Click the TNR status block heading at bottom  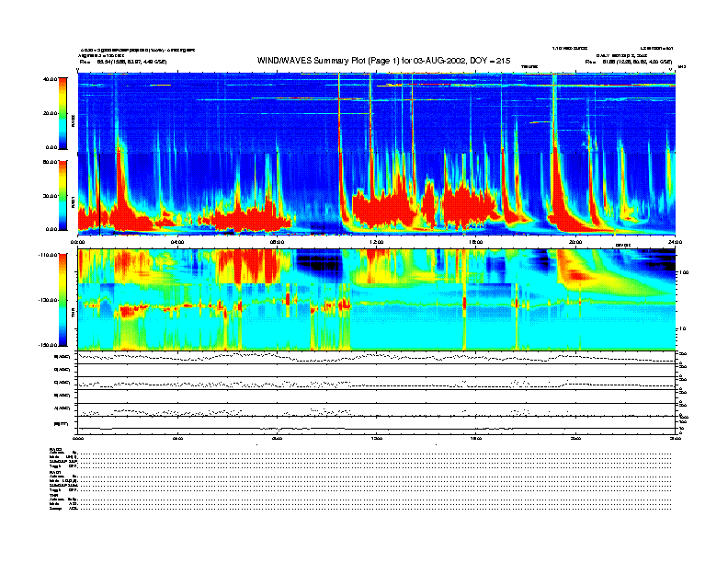(x=53, y=495)
